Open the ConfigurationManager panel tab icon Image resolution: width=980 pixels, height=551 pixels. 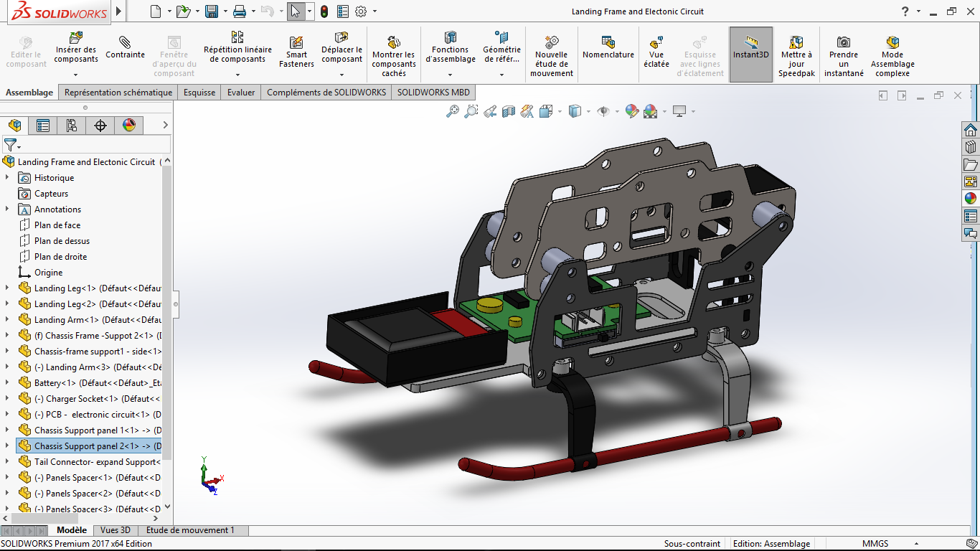point(72,126)
